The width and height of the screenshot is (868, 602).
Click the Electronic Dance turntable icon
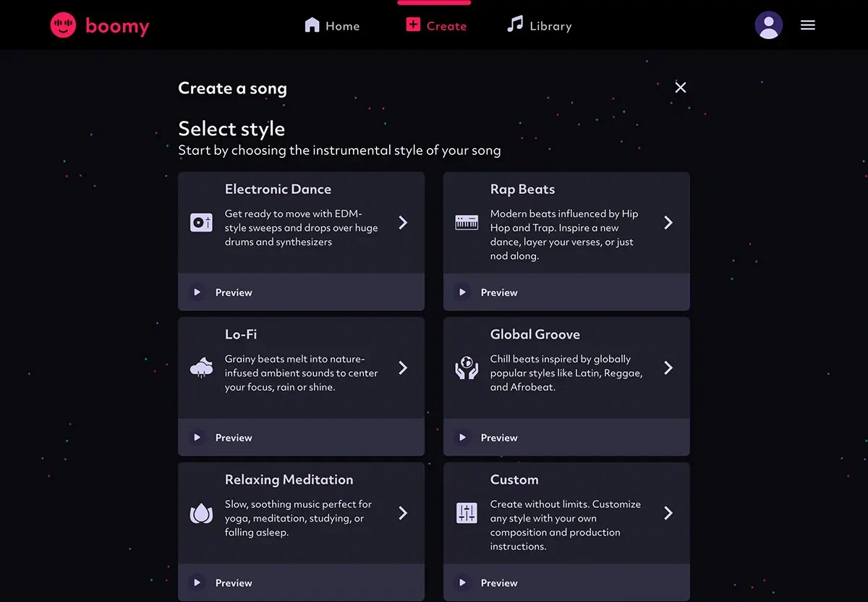(x=201, y=223)
